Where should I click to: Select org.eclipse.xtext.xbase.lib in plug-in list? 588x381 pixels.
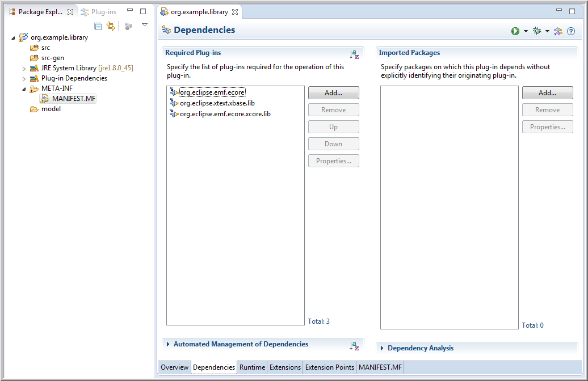(217, 103)
